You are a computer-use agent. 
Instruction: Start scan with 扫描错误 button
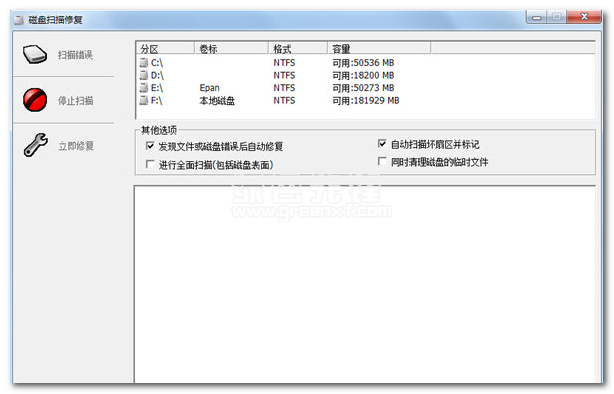63,54
